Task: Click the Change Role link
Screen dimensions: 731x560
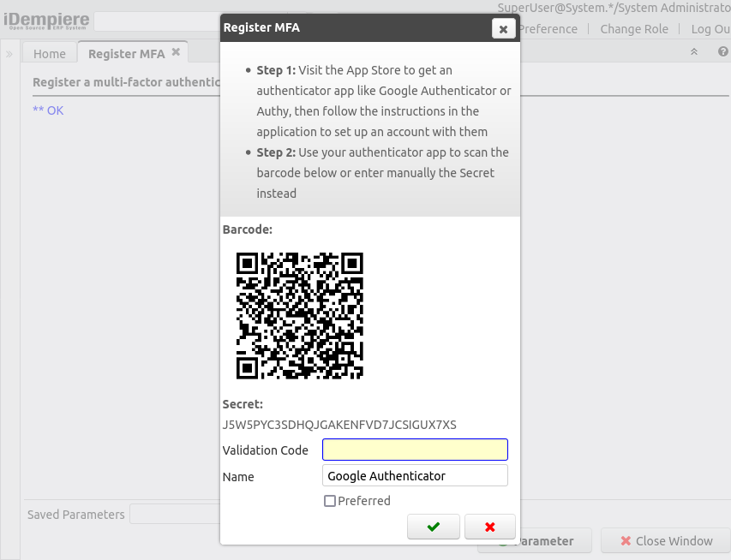Action: (634, 28)
